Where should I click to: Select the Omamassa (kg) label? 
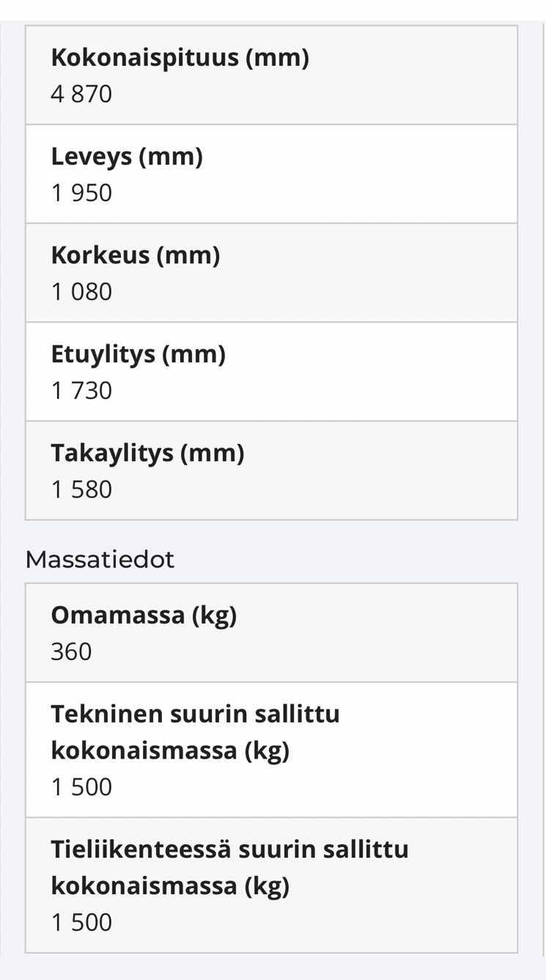click(144, 615)
